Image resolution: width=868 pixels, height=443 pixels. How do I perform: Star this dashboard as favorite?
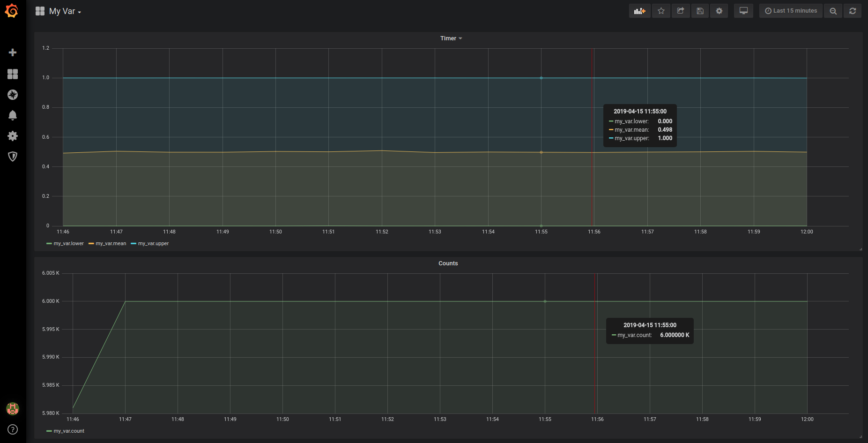tap(661, 11)
